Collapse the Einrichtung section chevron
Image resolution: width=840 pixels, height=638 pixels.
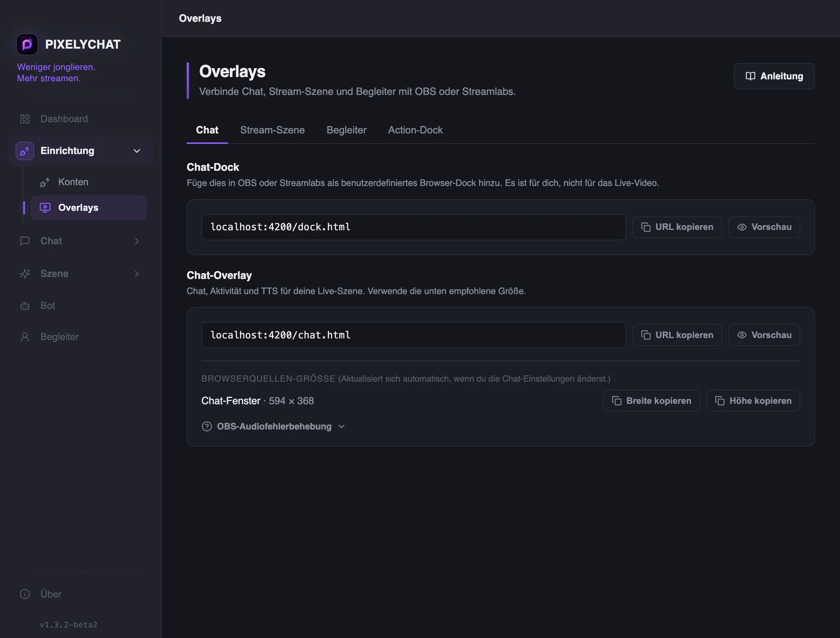tap(137, 151)
